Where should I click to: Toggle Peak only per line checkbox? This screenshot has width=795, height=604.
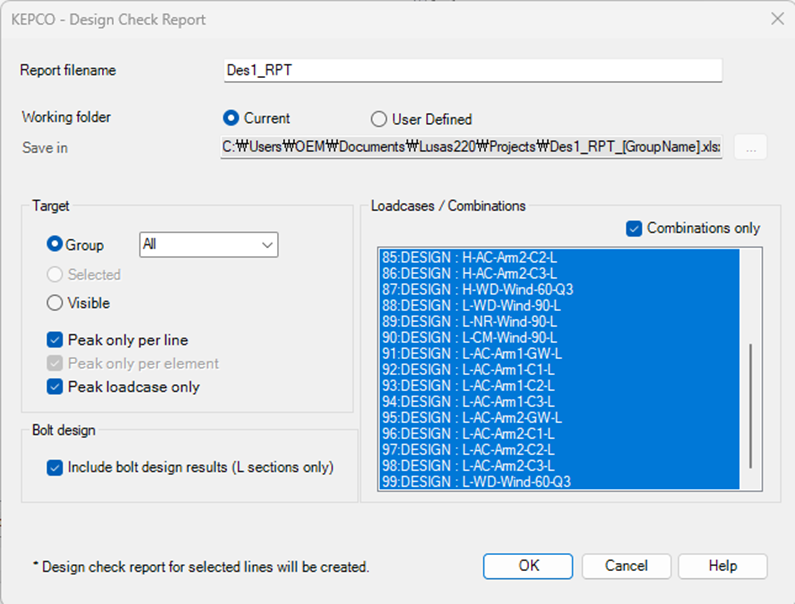click(x=56, y=340)
